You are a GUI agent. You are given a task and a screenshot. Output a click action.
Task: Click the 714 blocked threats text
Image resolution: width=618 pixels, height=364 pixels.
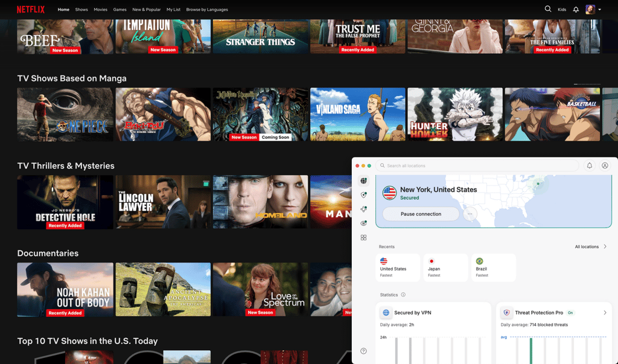tap(549, 325)
